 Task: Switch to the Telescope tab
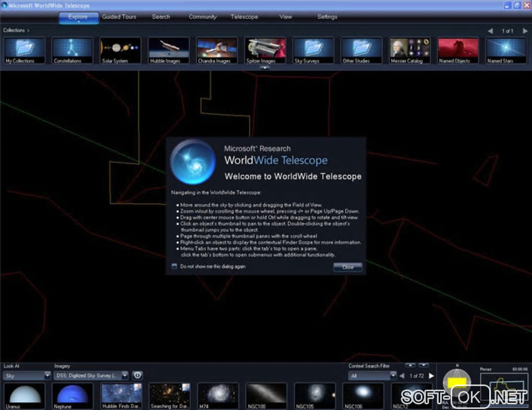pyautogui.click(x=244, y=17)
